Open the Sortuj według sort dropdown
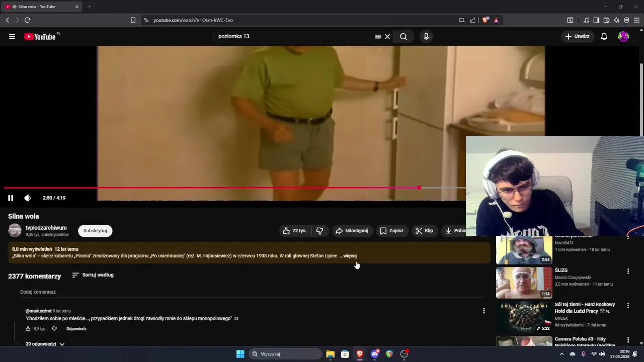 (93, 275)
